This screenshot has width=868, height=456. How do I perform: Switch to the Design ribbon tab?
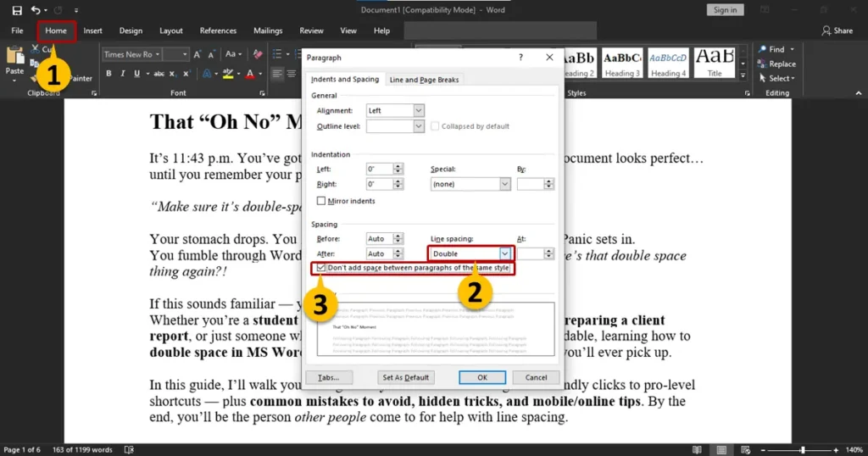pyautogui.click(x=131, y=31)
